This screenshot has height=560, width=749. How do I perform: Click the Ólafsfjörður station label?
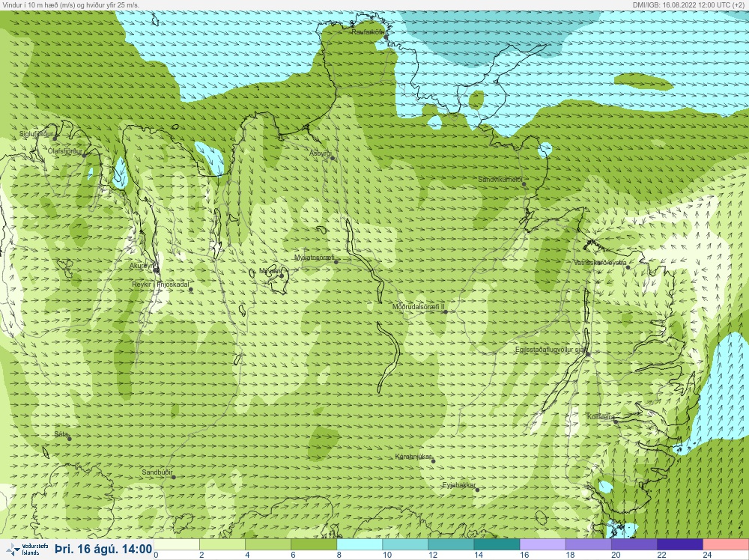(x=65, y=151)
